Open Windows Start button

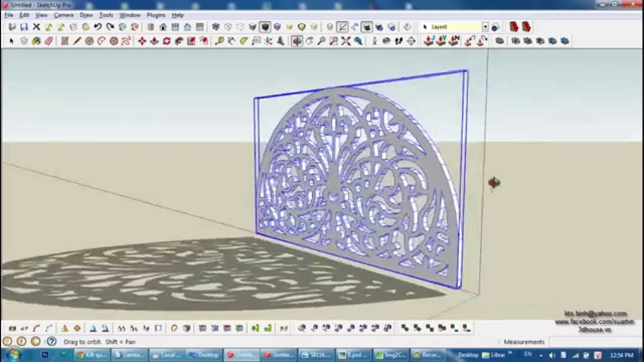tap(13, 354)
